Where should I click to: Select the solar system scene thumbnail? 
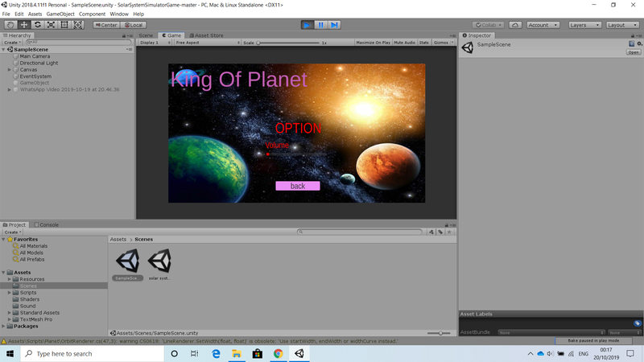[160, 261]
